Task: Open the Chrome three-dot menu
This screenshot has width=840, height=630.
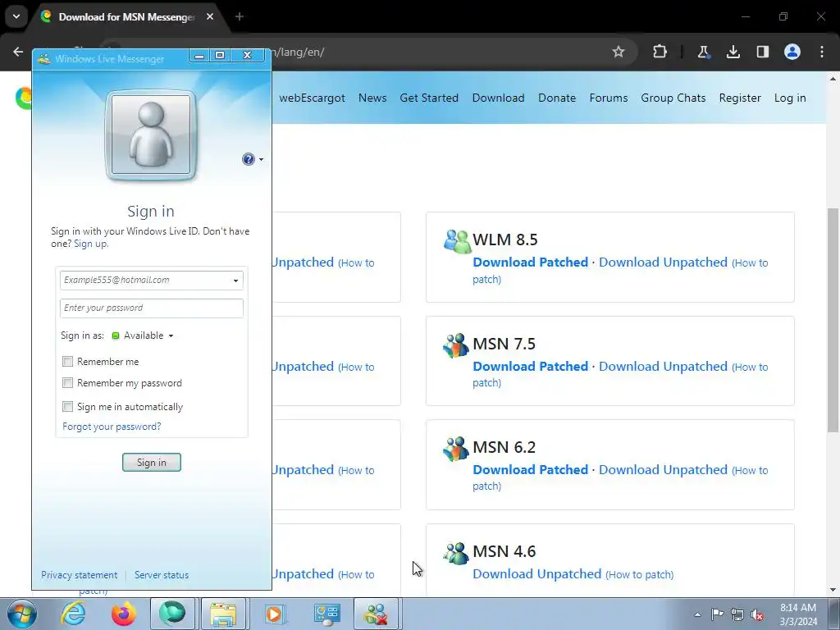Action: (x=822, y=52)
